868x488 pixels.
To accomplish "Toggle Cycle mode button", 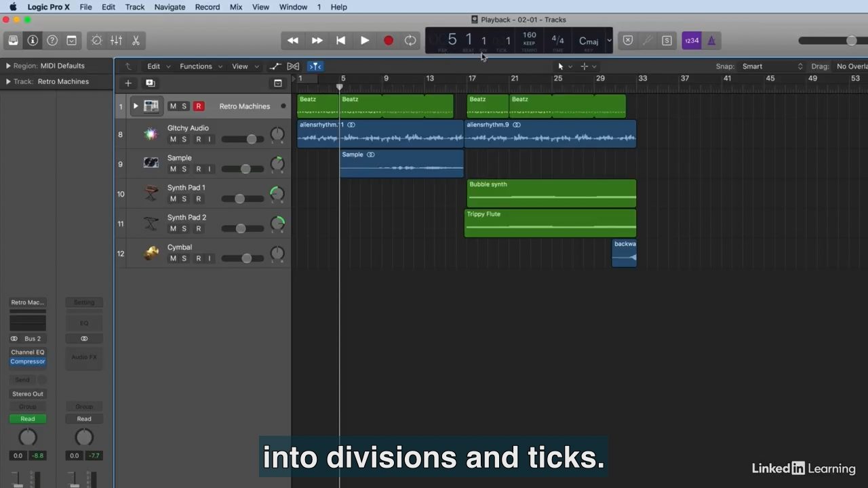I will point(410,41).
